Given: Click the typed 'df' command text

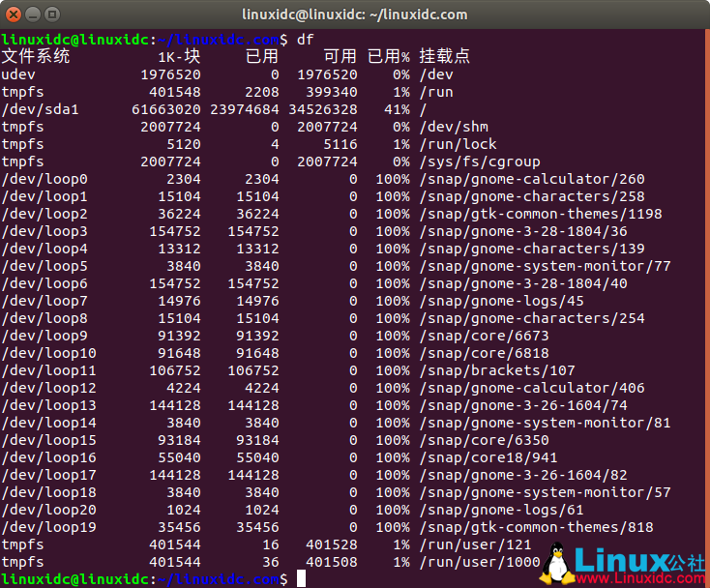Looking at the screenshot, I should [x=305, y=40].
